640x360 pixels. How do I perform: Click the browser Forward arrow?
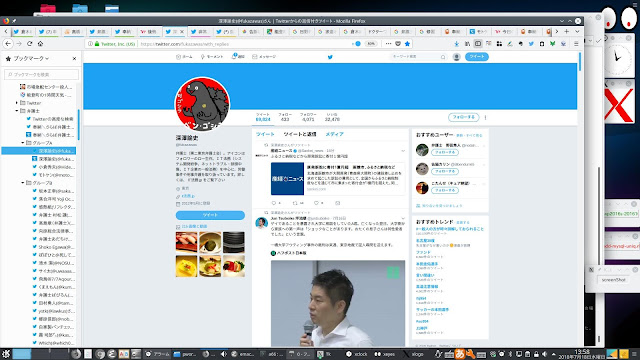[19, 44]
